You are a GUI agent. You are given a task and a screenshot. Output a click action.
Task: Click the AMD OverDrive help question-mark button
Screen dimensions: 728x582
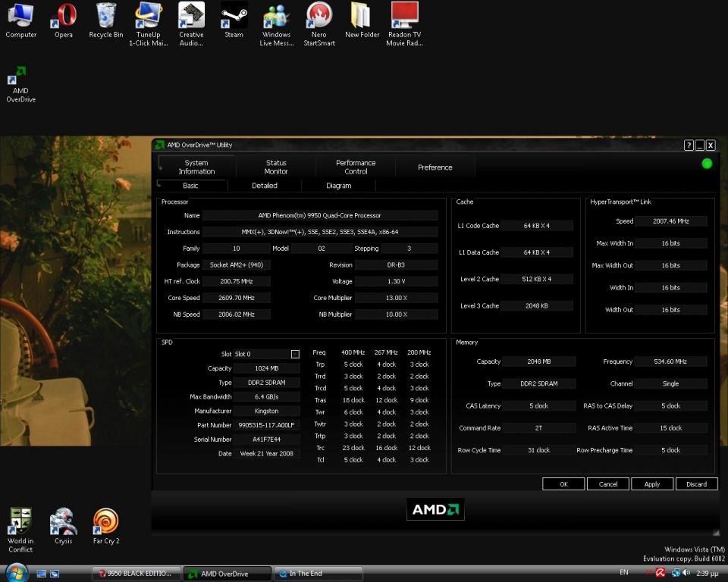[689, 145]
